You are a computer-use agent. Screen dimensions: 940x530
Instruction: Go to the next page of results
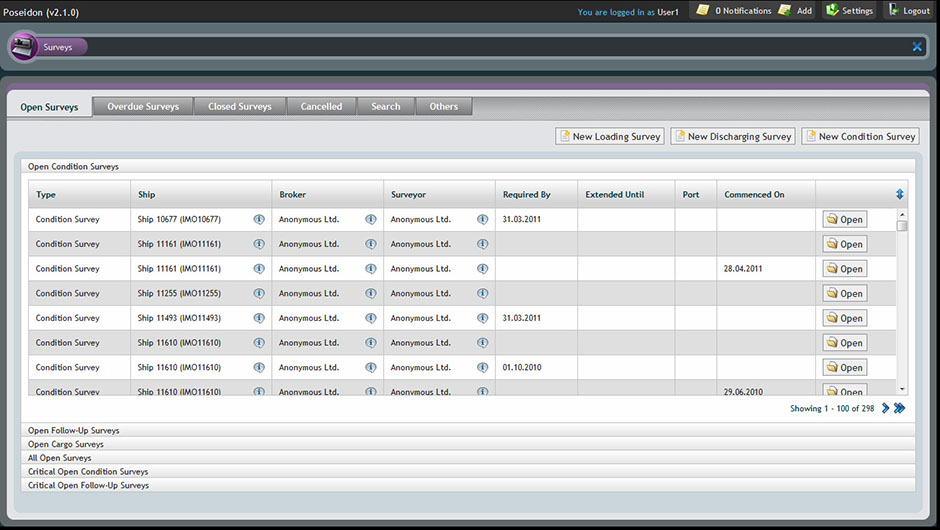tap(885, 408)
